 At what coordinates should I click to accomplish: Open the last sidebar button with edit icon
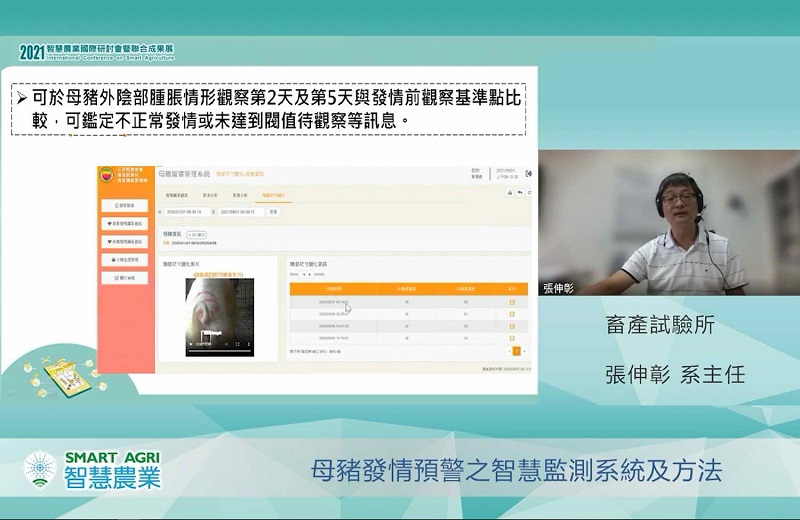[125, 278]
